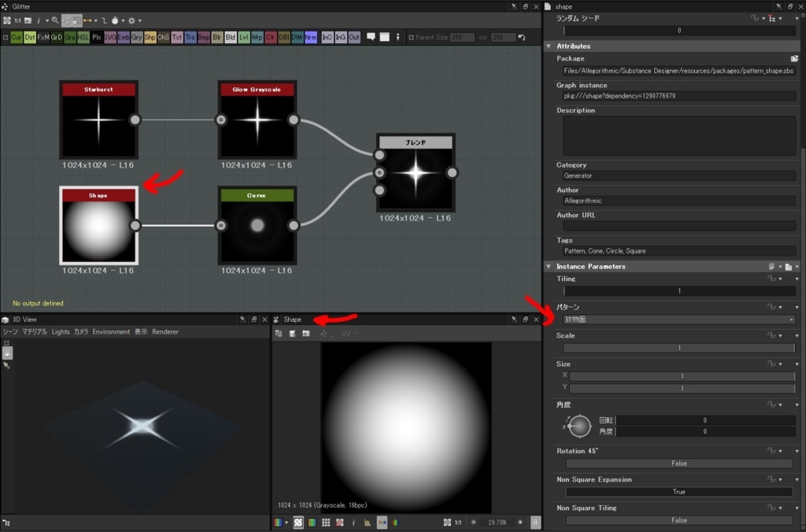Toggle tiling grid in 2D view
806x532 pixels.
326,523
